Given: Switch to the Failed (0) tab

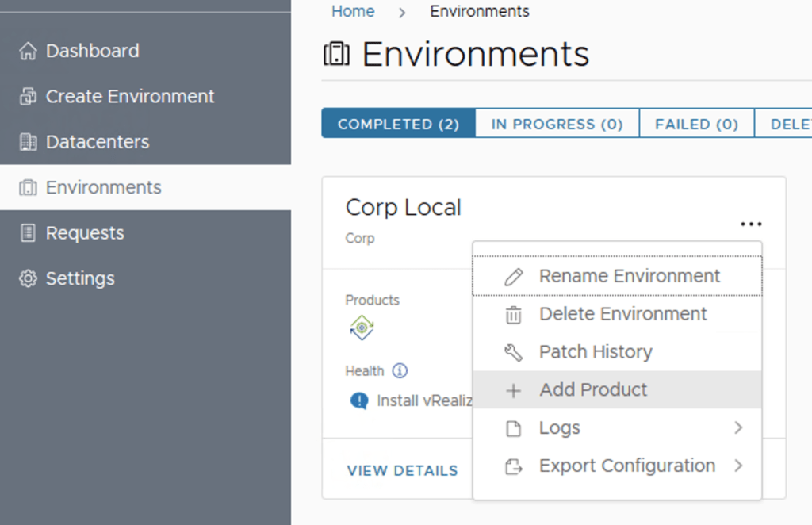Looking at the screenshot, I should 695,125.
